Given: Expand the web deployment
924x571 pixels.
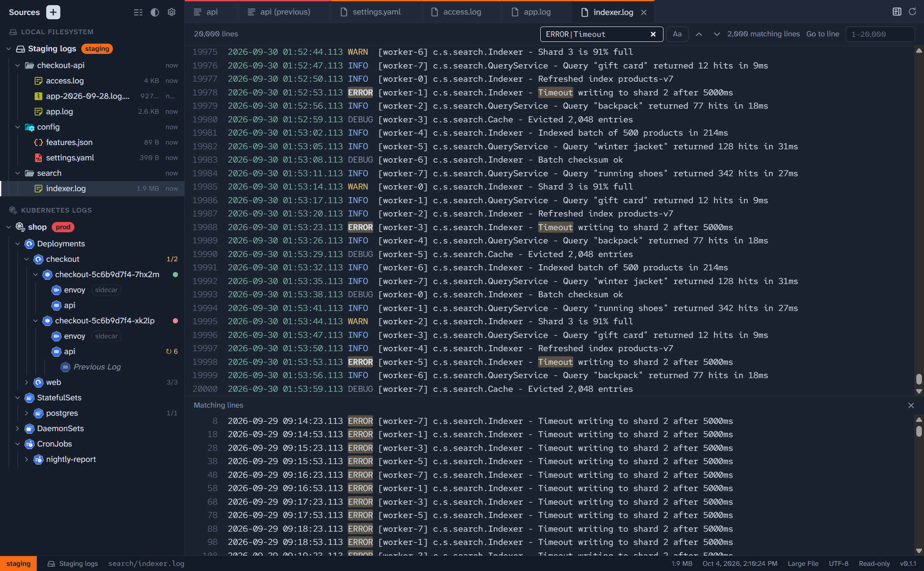Looking at the screenshot, I should point(27,382).
